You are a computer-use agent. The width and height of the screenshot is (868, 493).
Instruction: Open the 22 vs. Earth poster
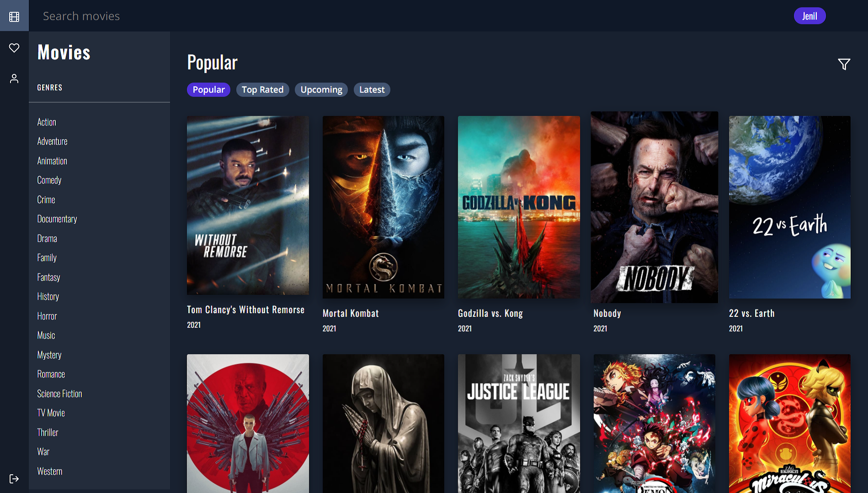pyautogui.click(x=790, y=207)
